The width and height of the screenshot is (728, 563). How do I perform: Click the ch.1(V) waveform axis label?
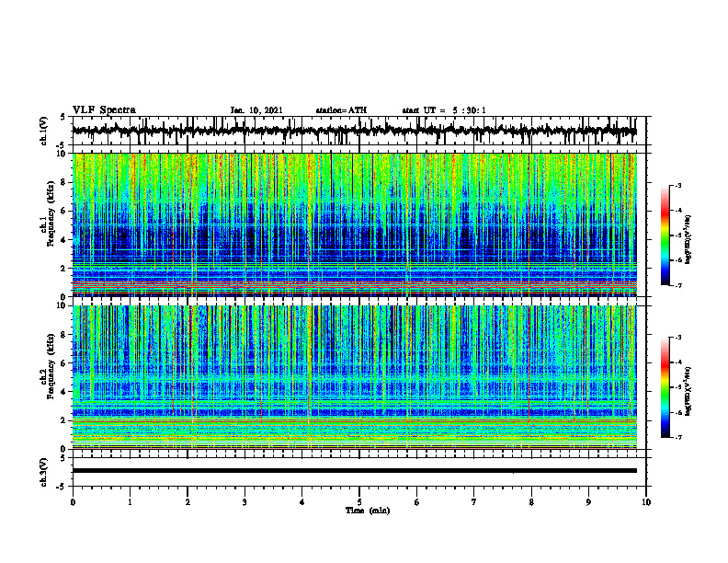click(x=43, y=131)
